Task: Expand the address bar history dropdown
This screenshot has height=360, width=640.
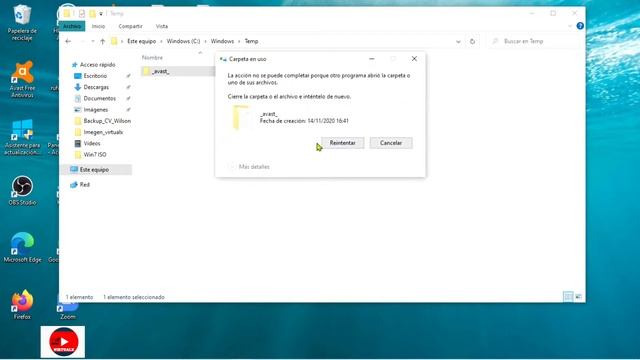Action: [x=458, y=42]
